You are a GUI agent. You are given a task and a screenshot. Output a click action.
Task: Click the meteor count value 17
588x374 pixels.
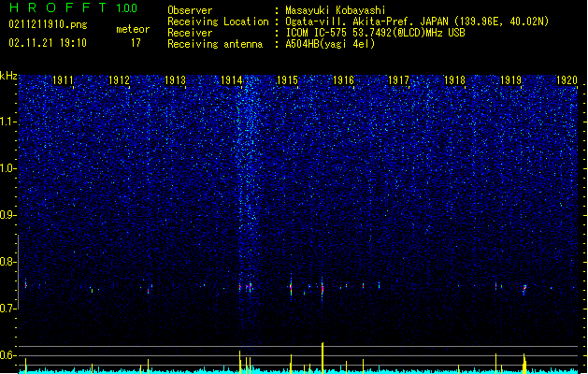[x=136, y=43]
